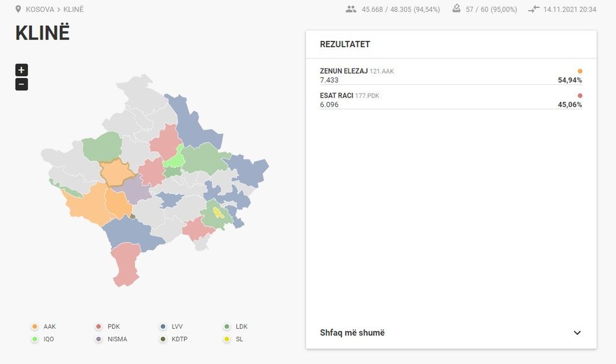Click the ballot box polling stations icon
616x364 pixels.
coord(456,9)
